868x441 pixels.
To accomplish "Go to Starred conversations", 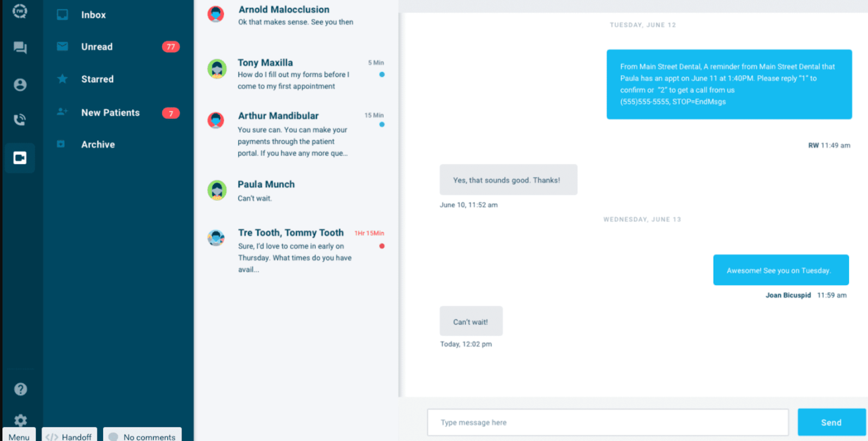I will tap(98, 79).
